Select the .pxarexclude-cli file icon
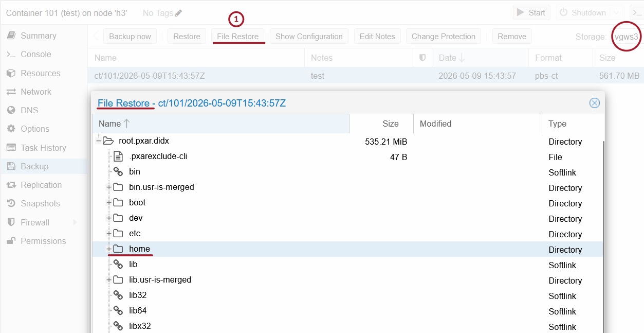The height and width of the screenshot is (333, 644). (118, 156)
